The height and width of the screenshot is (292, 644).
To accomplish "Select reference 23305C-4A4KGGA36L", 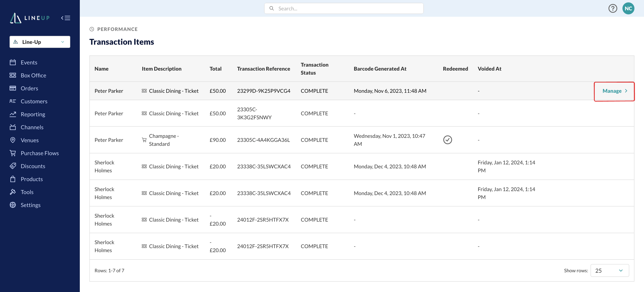I will point(263,140).
